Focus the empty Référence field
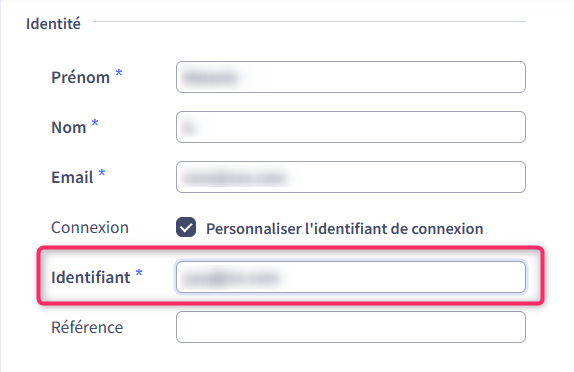Viewport: 574px width, 372px height. coord(351,327)
